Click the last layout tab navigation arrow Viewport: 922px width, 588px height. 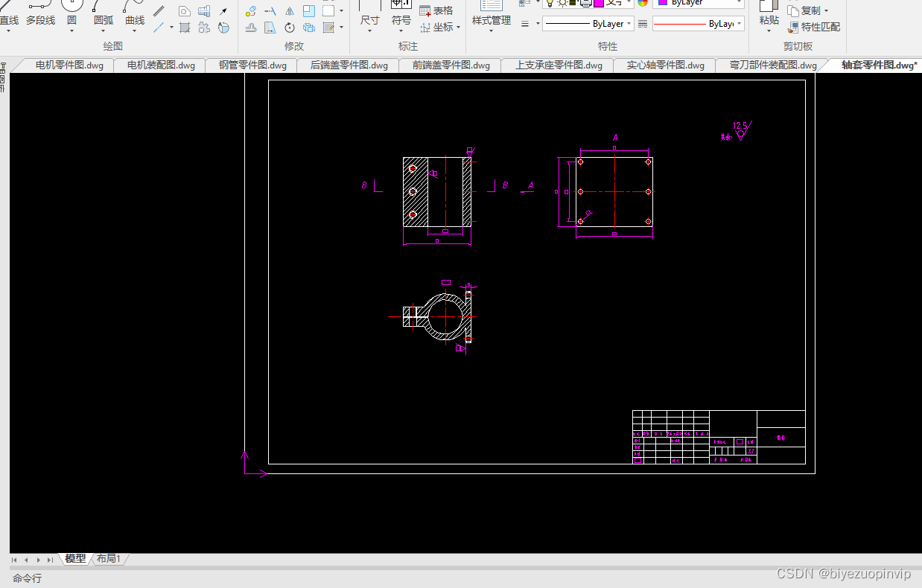point(50,560)
